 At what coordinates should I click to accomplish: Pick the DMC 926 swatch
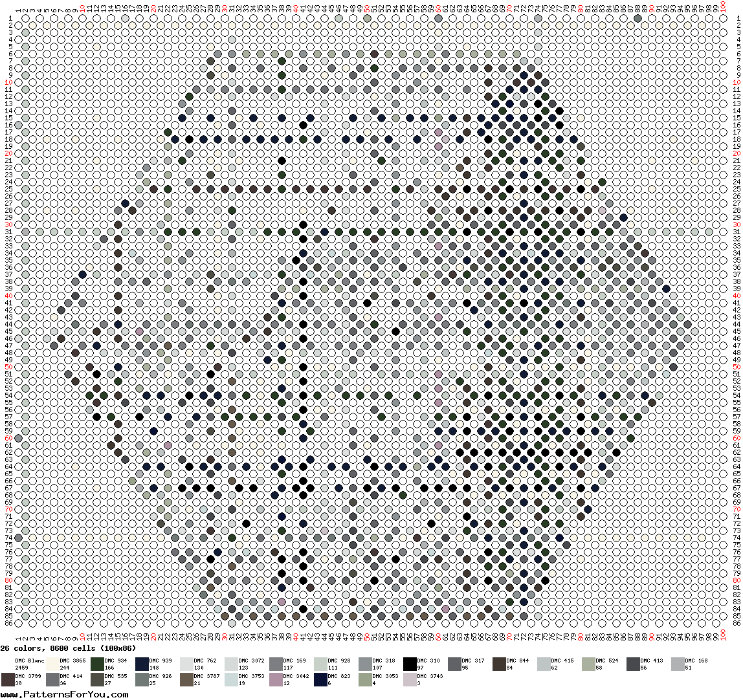coord(142,680)
